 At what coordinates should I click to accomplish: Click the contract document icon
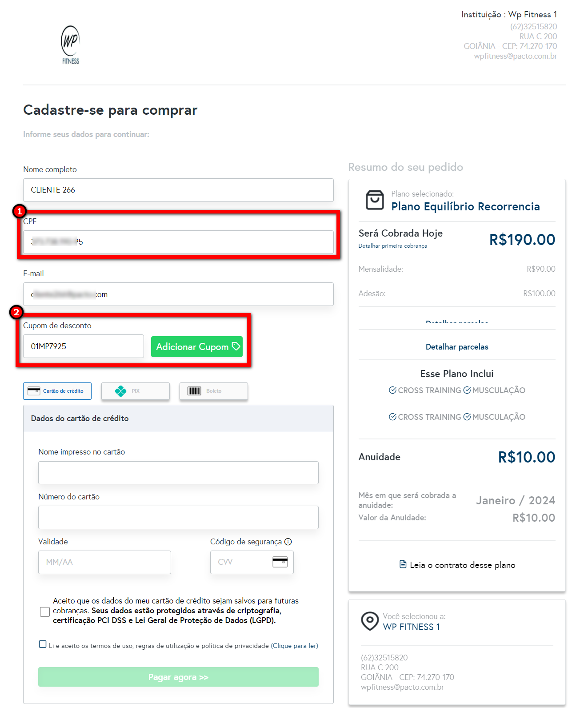(403, 565)
